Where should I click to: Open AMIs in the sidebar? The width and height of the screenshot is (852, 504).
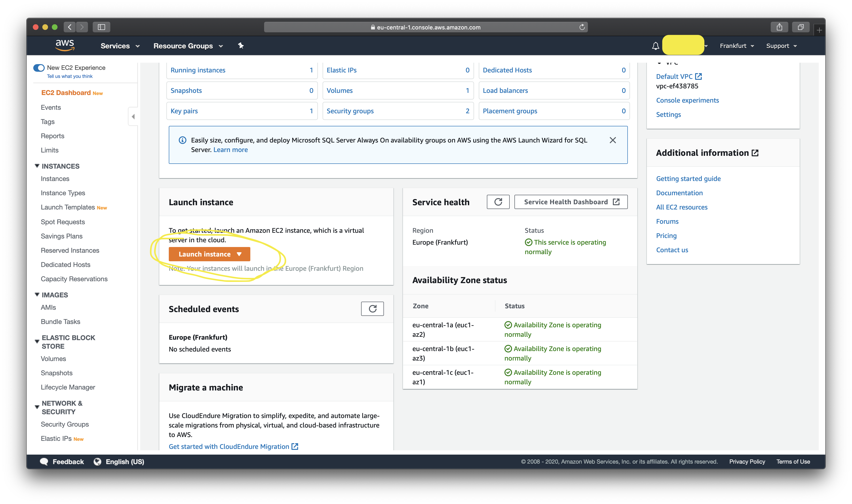[x=48, y=307]
